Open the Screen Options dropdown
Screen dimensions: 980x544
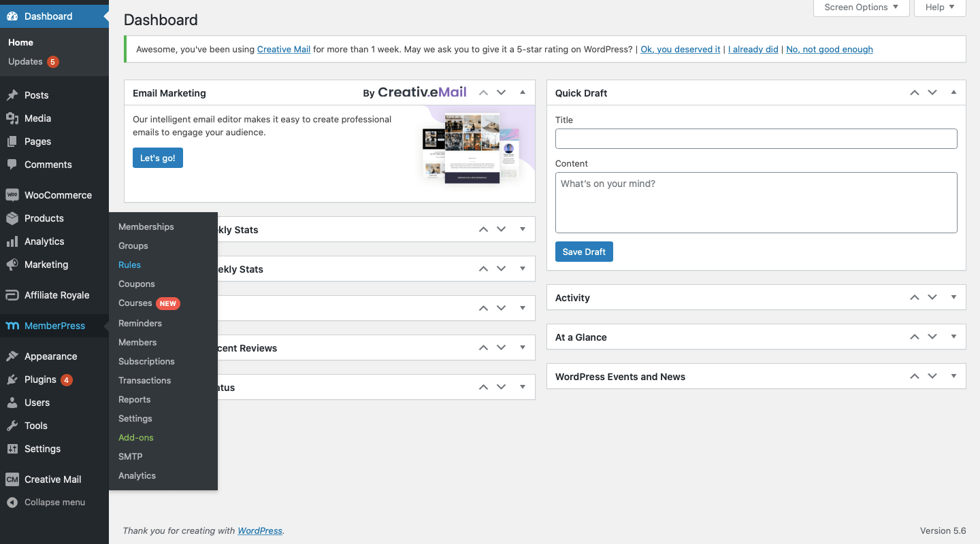tap(861, 7)
